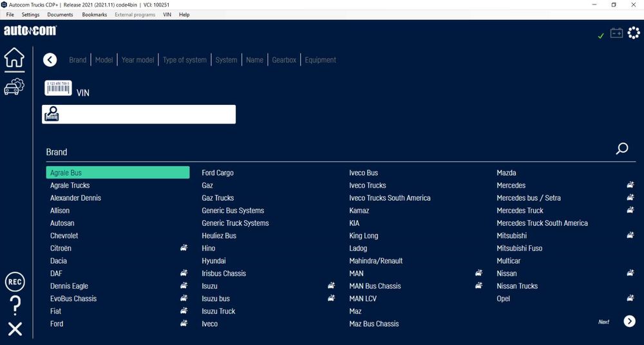Viewport: 644px width, 345px height.
Task: Select Mitsubishi Fuso brand
Action: (520, 248)
